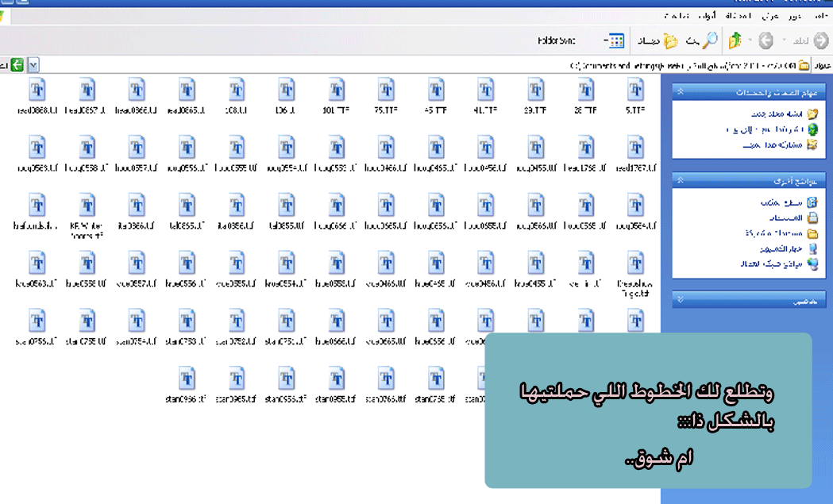833x504 pixels.
Task: Collapse the File and Folder Tasks panel
Action: click(680, 93)
